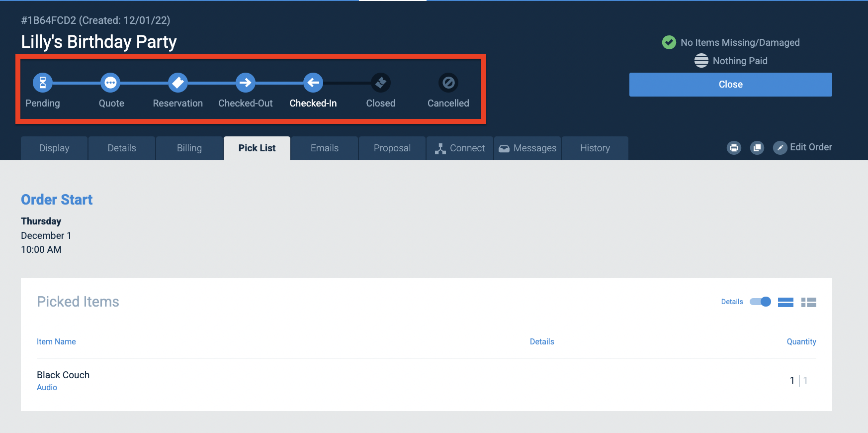Click the Cancelled status icon
868x433 pixels.
[x=448, y=83]
